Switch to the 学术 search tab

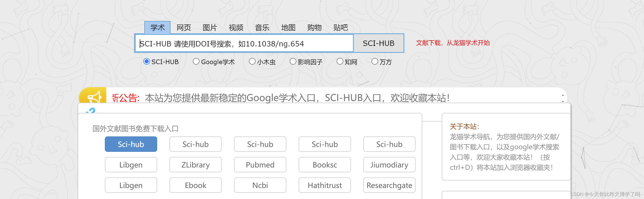[x=157, y=27]
